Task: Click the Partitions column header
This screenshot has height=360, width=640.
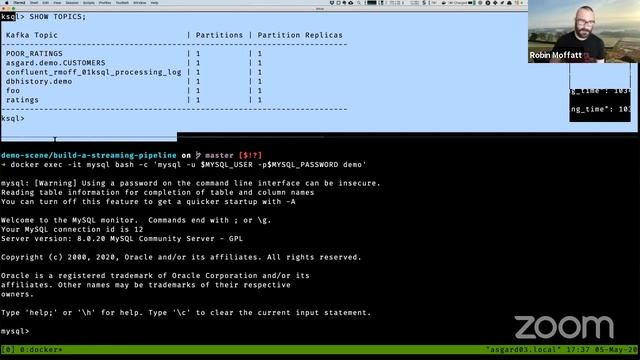Action: click(x=219, y=35)
